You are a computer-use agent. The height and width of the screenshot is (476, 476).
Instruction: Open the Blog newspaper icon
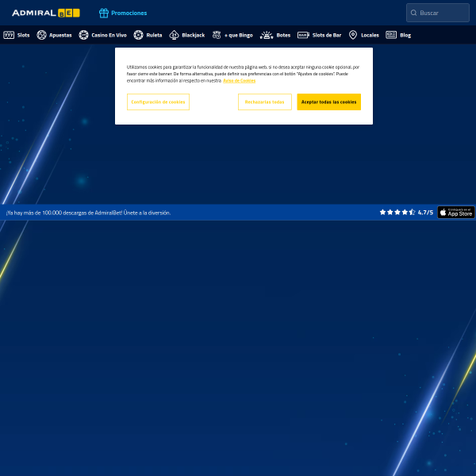pos(391,35)
